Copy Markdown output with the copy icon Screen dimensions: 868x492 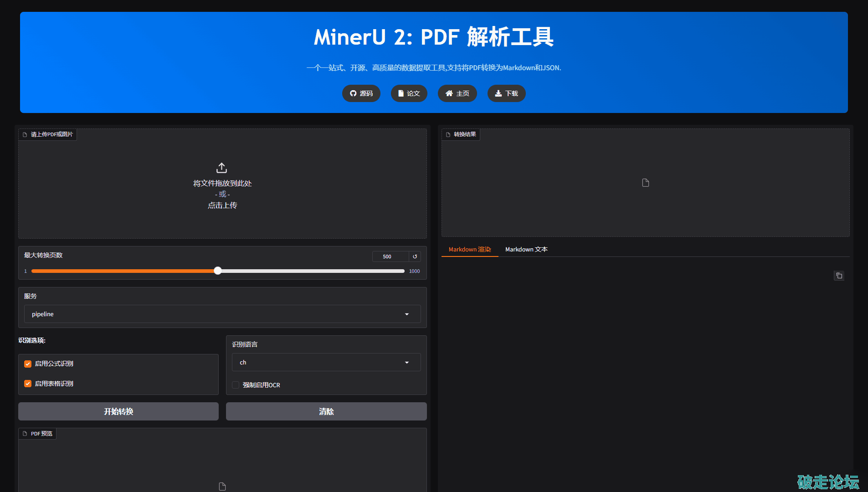[839, 276]
